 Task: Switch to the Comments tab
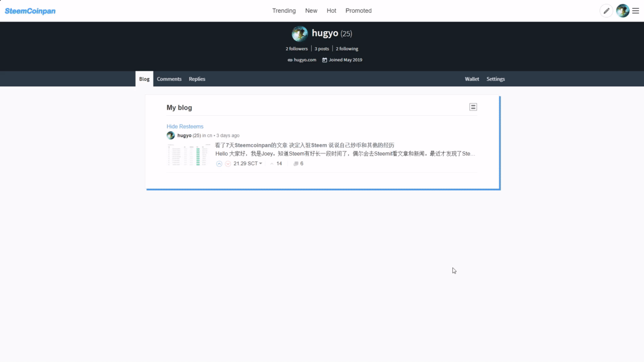coord(169,79)
